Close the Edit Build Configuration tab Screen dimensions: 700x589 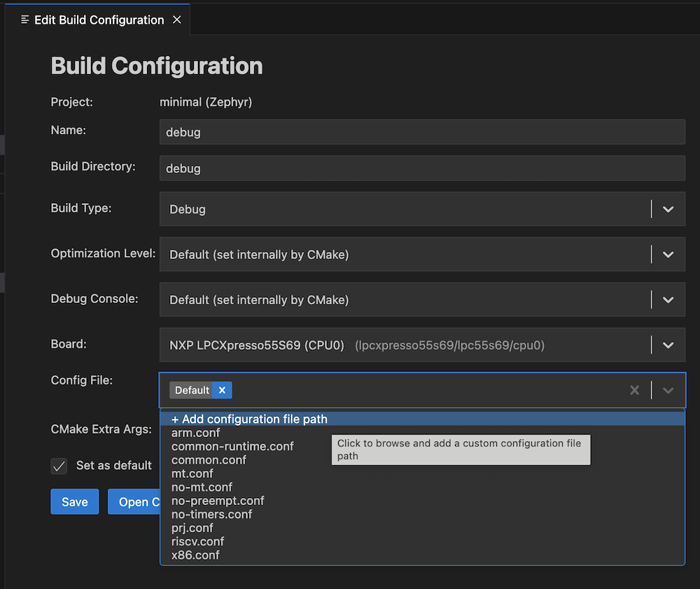pos(178,20)
